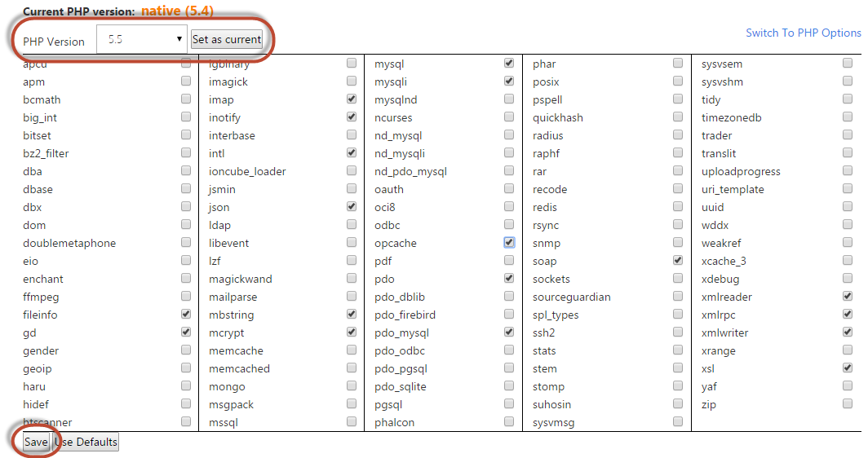The image size is (868, 458).
Task: Enable the suhosin extension checkbox
Action: coord(678,403)
